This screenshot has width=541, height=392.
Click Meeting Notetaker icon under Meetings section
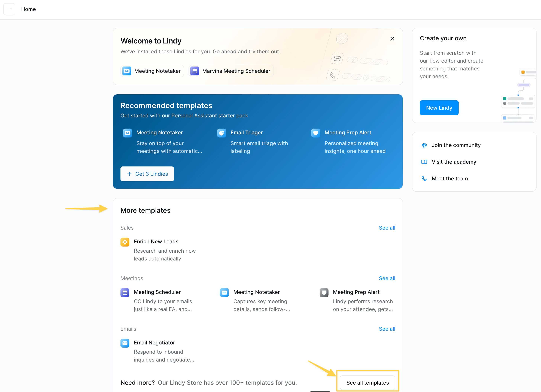point(224,293)
